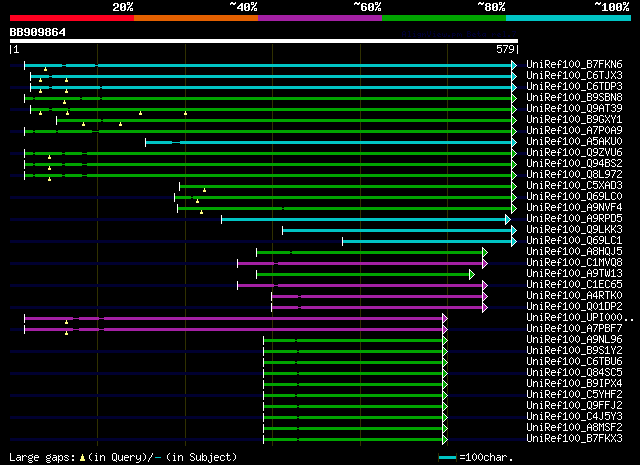Click the green ~80% identity color bar
Viewport: 640px width, 465px height.
[444, 18]
